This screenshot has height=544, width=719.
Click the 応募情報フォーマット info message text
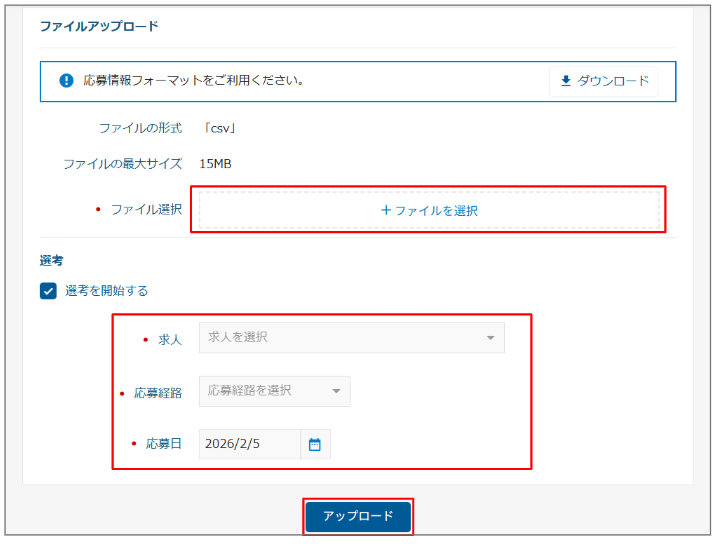pos(194,80)
